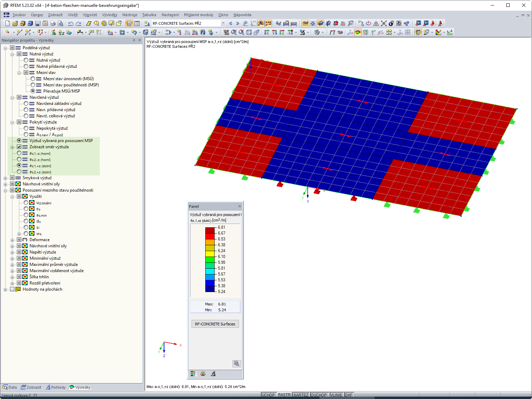Click the mirror tool icon
This screenshot has height=399, width=532.
coord(376,23)
